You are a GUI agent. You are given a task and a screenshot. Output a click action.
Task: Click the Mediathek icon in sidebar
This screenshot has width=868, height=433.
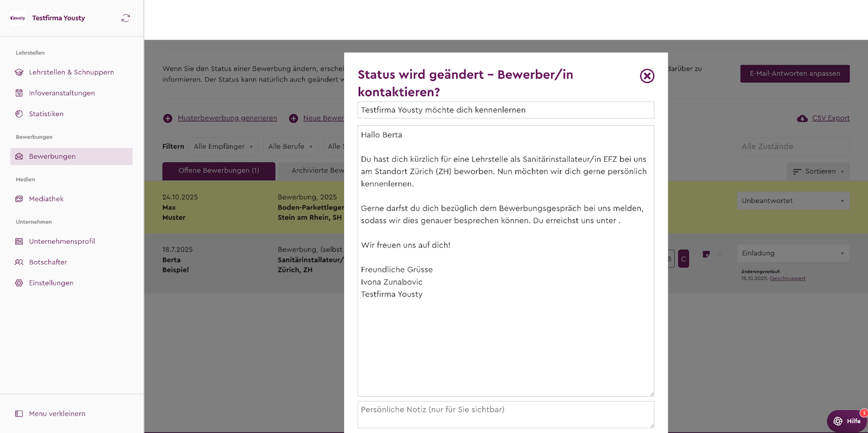click(x=19, y=199)
